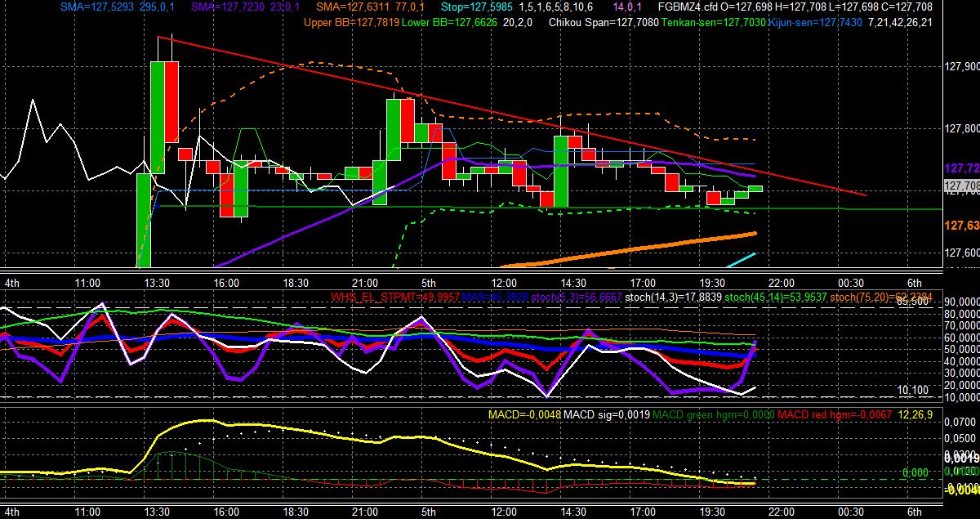Select the MACD sig=0,0019 label

pyautogui.click(x=607, y=415)
